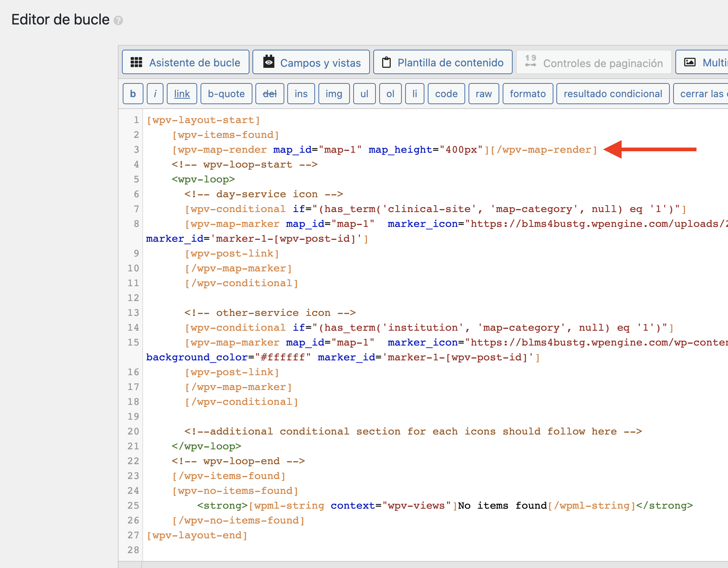The image size is (728, 568).
Task: Click the raw quicktag button
Action: click(x=484, y=94)
